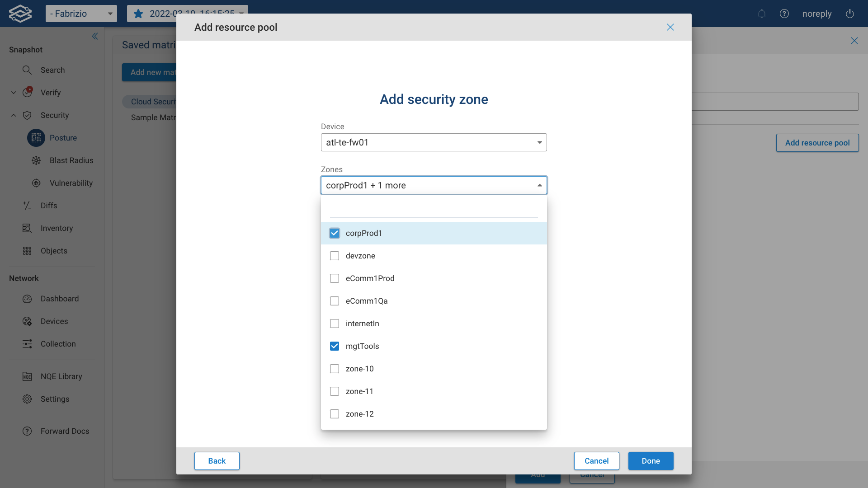Open the Inventory panel icon
This screenshot has height=488, width=868.
[27, 228]
